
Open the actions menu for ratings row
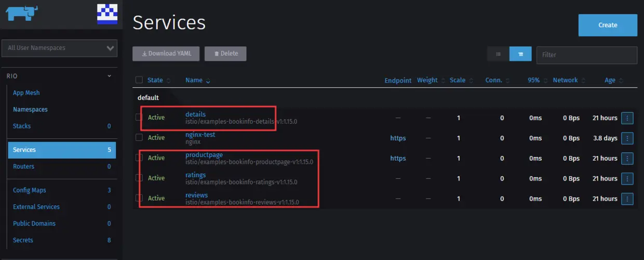[627, 179]
